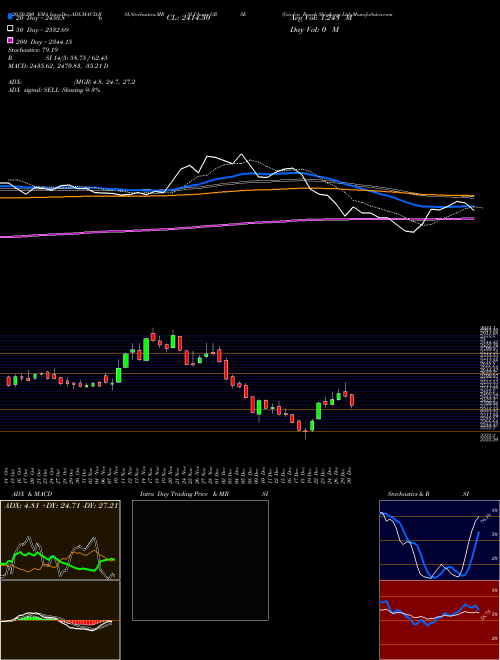This screenshot has height=660, width=500.
Task: Click the white 50 Day EMA legend swatch
Action: tap(10, 29)
